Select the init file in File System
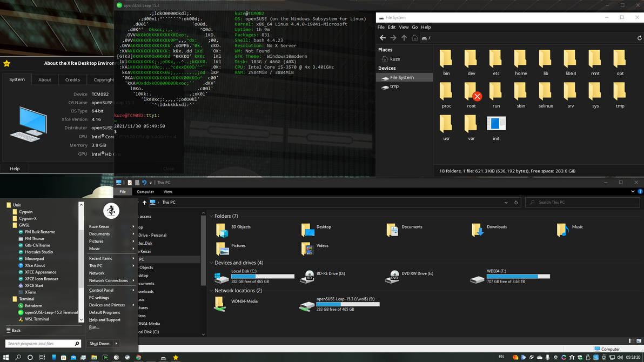Image resolution: width=644 pixels, height=362 pixels. [x=495, y=124]
